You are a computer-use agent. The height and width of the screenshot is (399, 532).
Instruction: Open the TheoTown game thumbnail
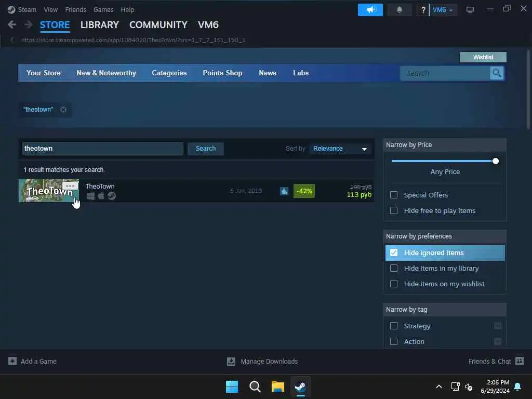click(49, 191)
